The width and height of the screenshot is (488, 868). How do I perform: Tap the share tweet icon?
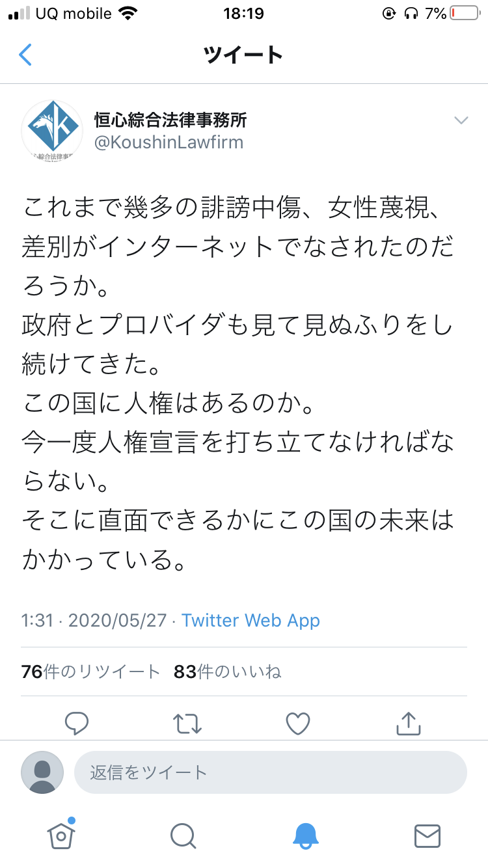pyautogui.click(x=409, y=723)
